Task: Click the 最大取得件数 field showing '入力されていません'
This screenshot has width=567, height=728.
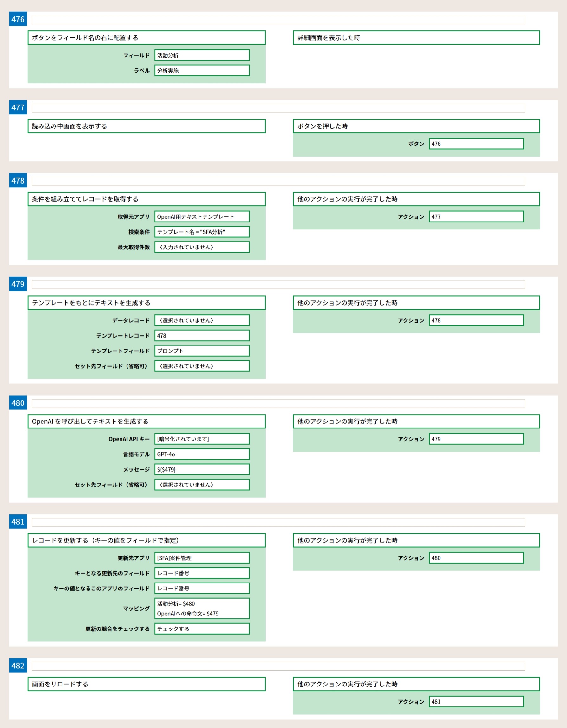Action: pos(202,247)
